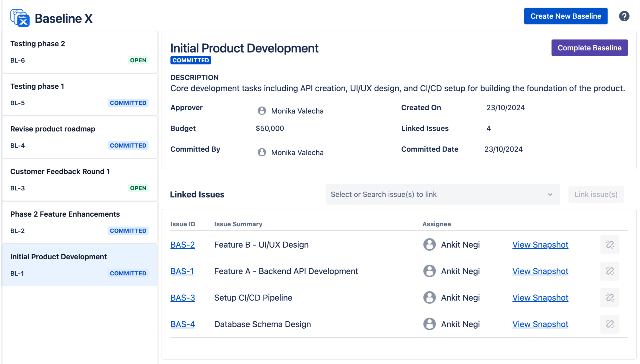Open the help menu via question mark icon
640x364 pixels.
[x=624, y=16]
